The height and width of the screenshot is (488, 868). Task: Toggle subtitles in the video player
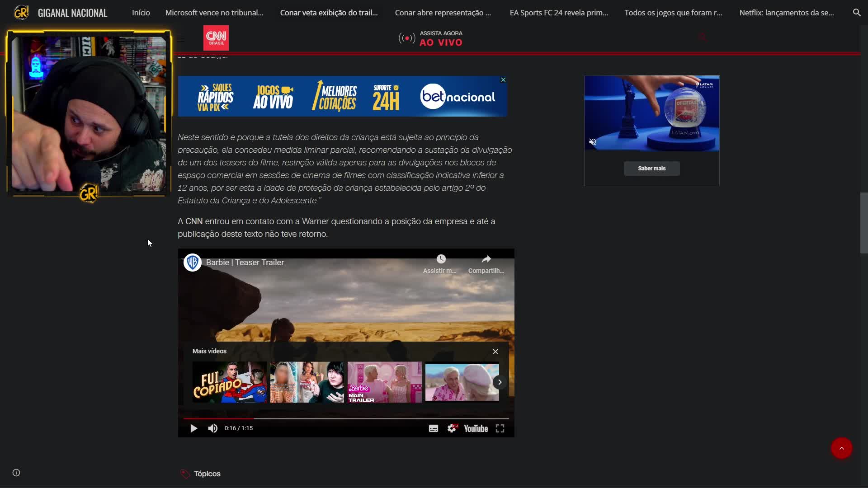[x=433, y=428]
